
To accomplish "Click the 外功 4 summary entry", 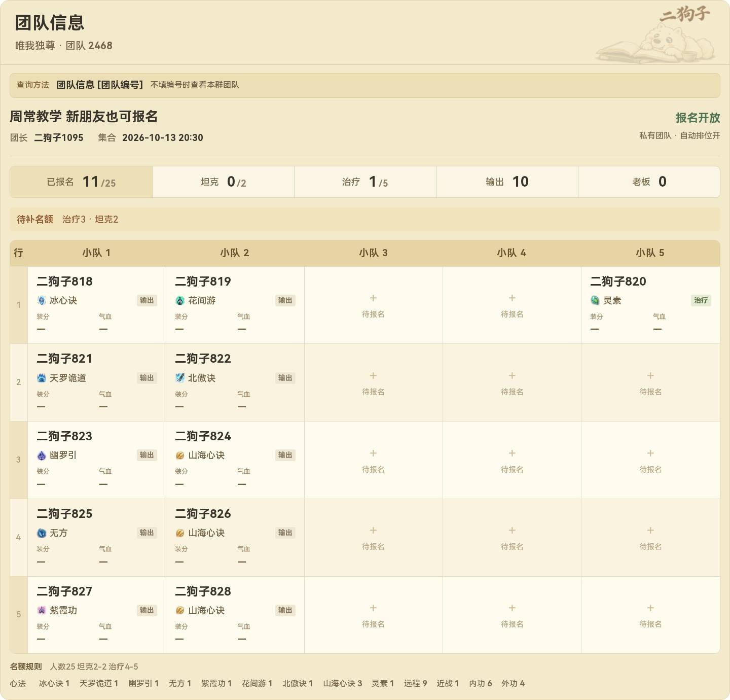I will [x=513, y=683].
